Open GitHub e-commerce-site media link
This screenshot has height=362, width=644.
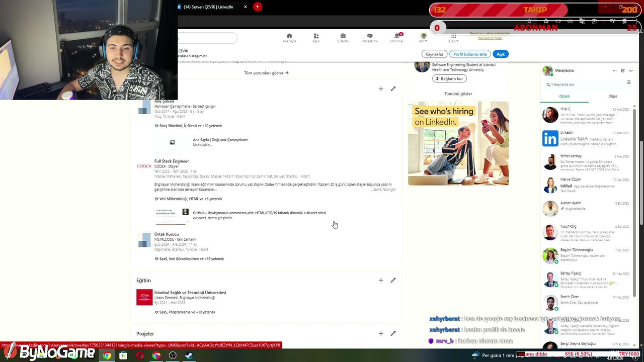240,215
